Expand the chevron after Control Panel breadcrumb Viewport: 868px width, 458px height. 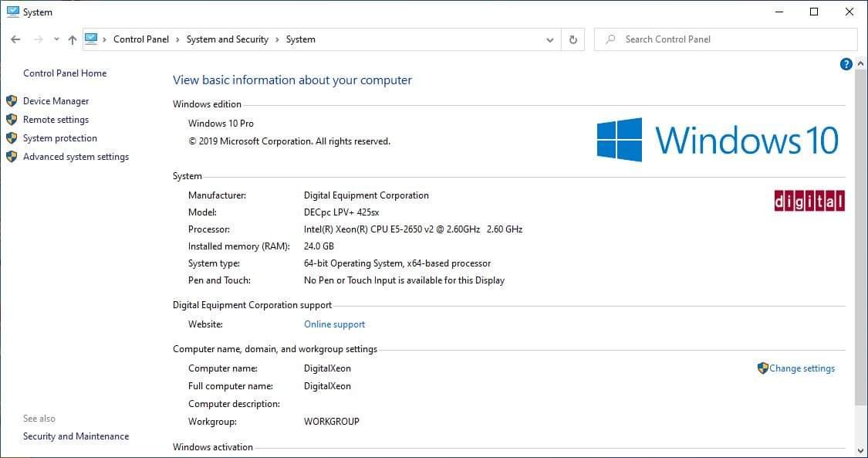(177, 39)
